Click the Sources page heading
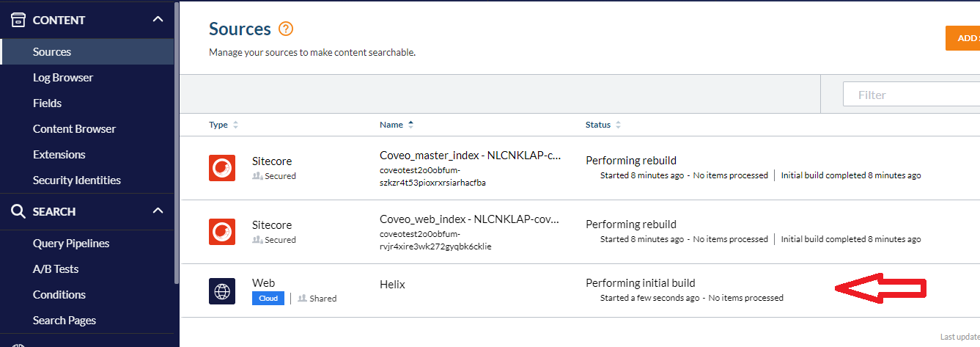Screen dimensions: 980x347 click(x=240, y=29)
